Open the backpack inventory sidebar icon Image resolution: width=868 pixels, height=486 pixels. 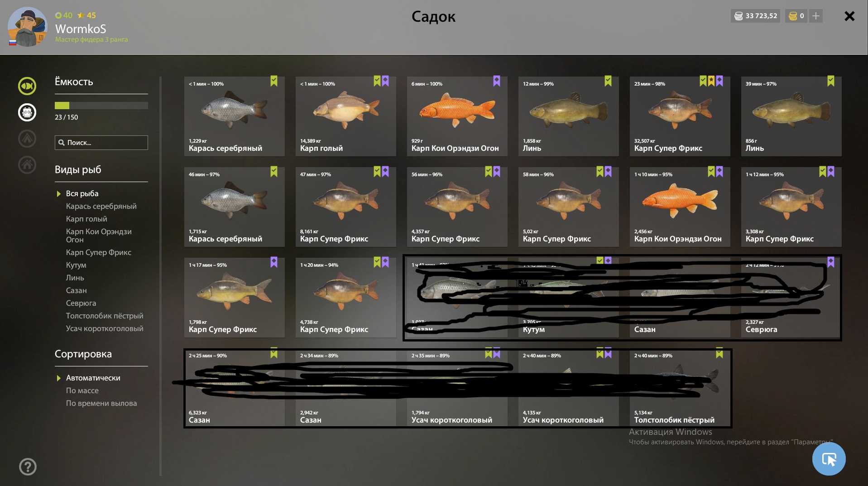[x=27, y=112]
